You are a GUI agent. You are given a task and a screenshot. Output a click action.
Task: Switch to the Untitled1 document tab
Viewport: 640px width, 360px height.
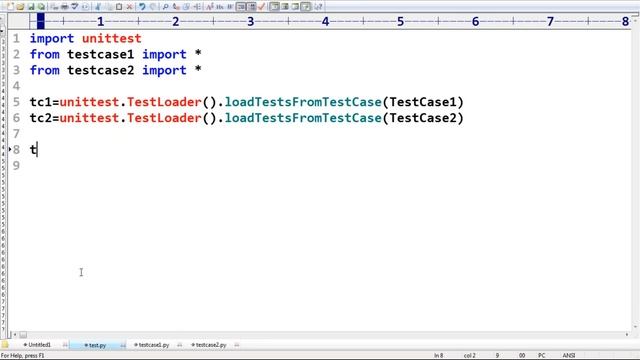point(39,345)
